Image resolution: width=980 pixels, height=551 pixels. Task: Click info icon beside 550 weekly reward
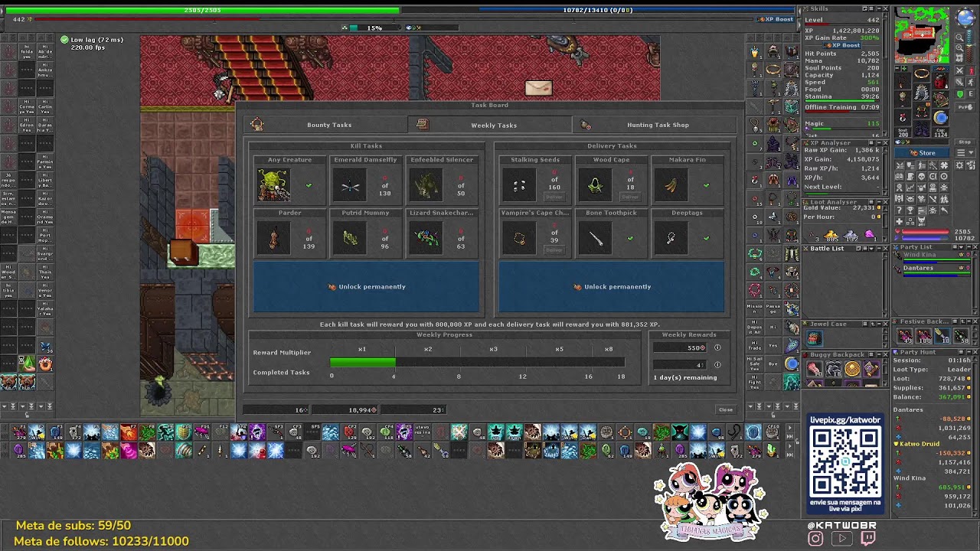tap(717, 347)
